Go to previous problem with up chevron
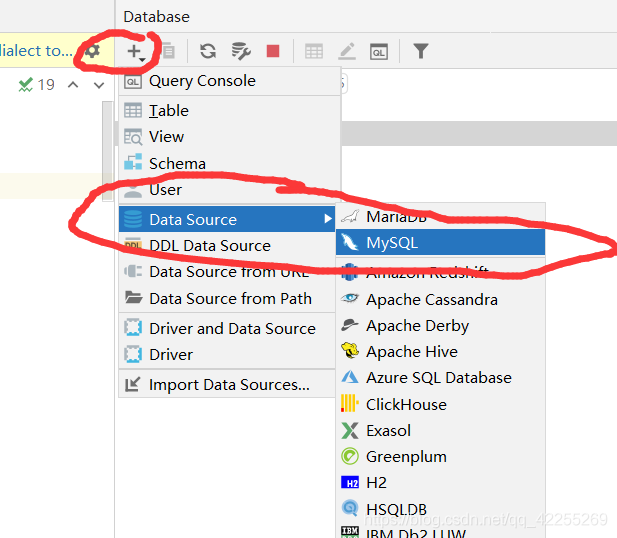 tap(73, 85)
